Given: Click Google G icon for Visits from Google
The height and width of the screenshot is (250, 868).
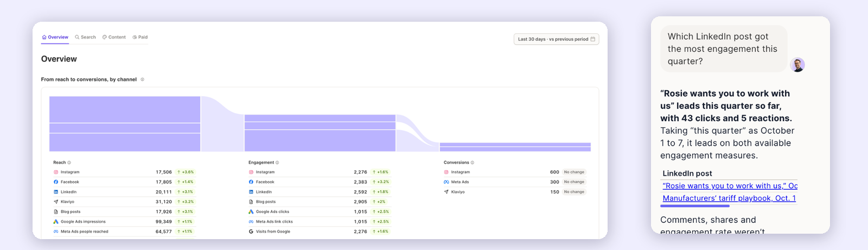Looking at the screenshot, I should pyautogui.click(x=251, y=232).
